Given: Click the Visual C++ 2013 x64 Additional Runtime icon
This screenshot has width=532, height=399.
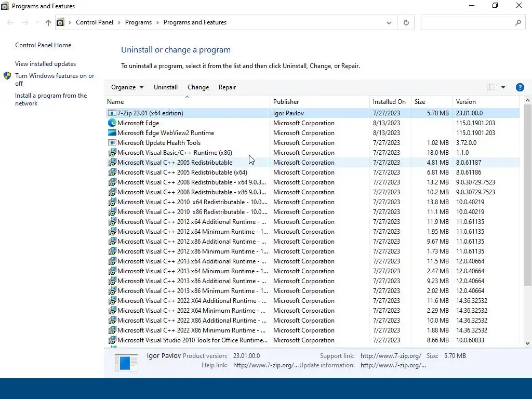Looking at the screenshot, I should [112, 261].
